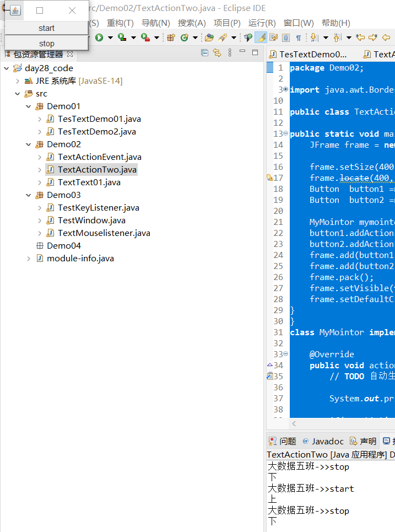Select TesTextDemo2.java in the tree
The image size is (395, 532).
click(96, 132)
